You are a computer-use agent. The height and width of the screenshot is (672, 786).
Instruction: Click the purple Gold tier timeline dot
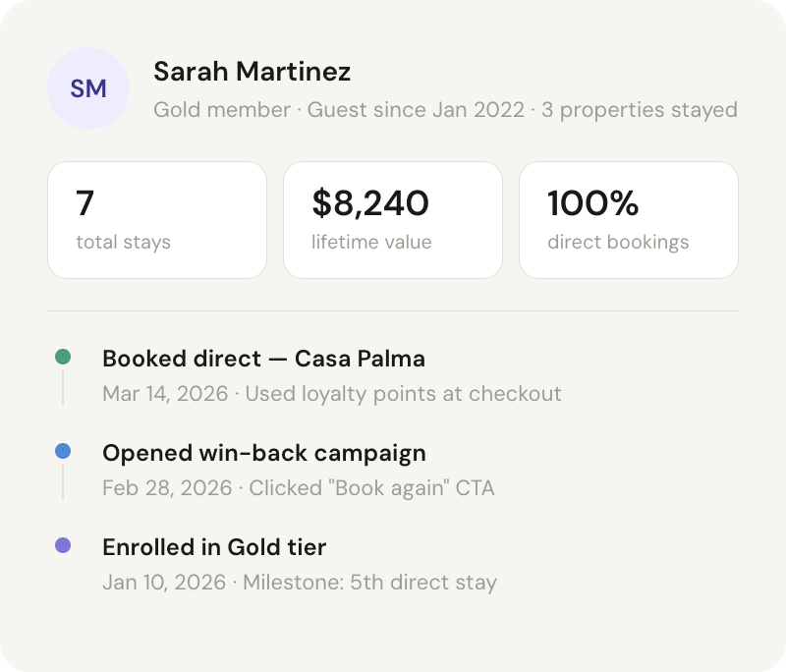63,545
